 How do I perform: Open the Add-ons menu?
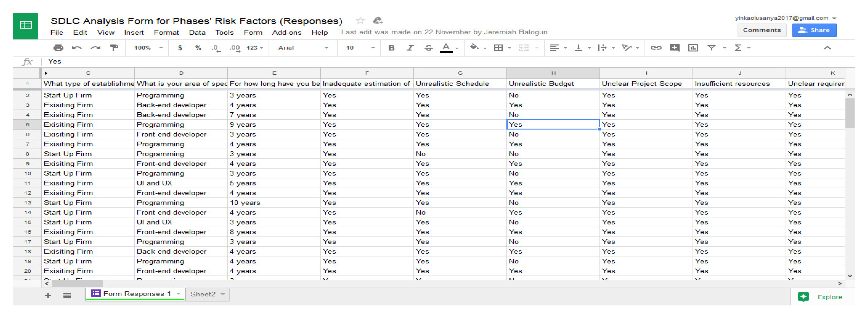coord(286,33)
